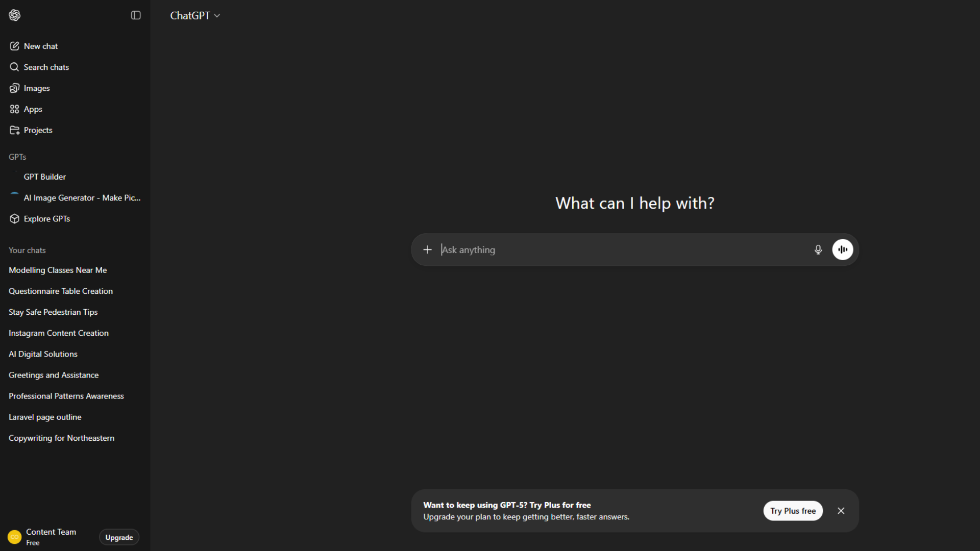Viewport: 980px width, 551px height.
Task: Open Search chats
Action: (46, 67)
